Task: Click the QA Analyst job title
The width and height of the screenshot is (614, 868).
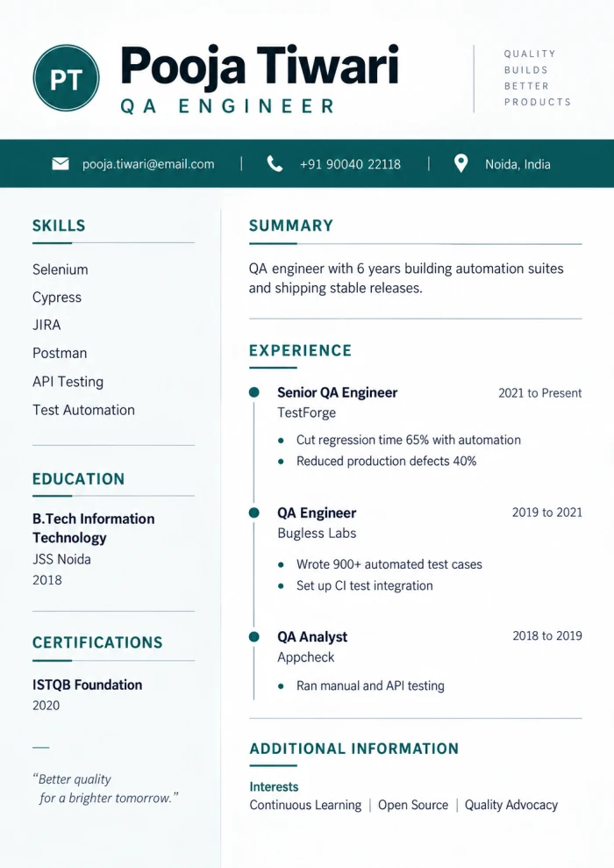Action: 312,637
